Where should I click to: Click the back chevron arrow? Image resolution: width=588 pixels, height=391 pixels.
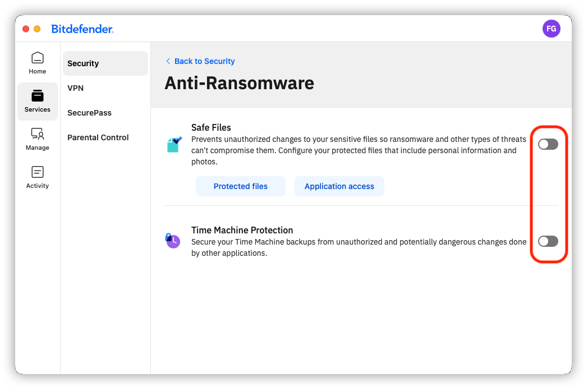168,61
